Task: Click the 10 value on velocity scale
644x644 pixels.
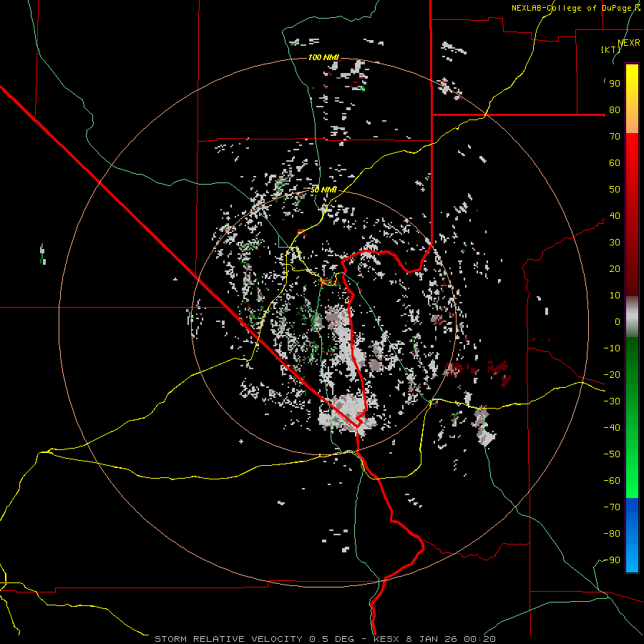Action: 615,296
